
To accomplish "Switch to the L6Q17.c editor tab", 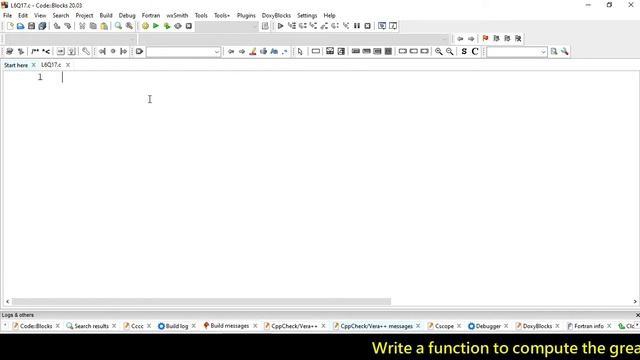I will point(51,65).
